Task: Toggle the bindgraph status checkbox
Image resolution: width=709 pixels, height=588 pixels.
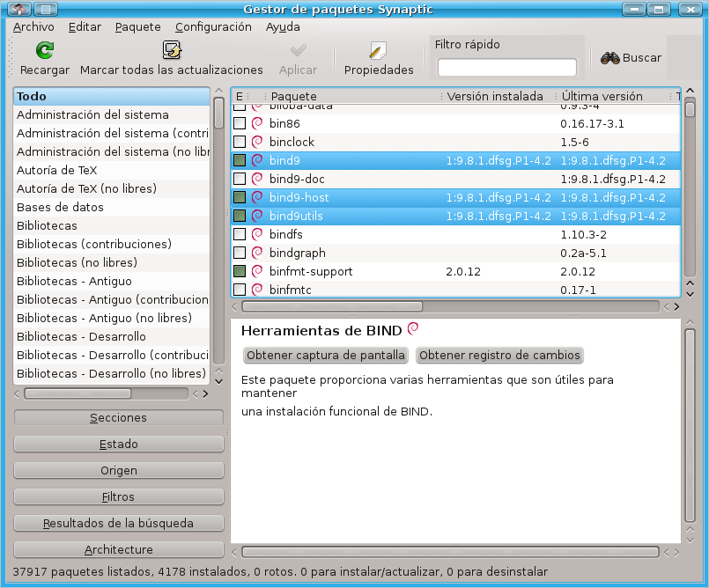Action: pyautogui.click(x=240, y=253)
